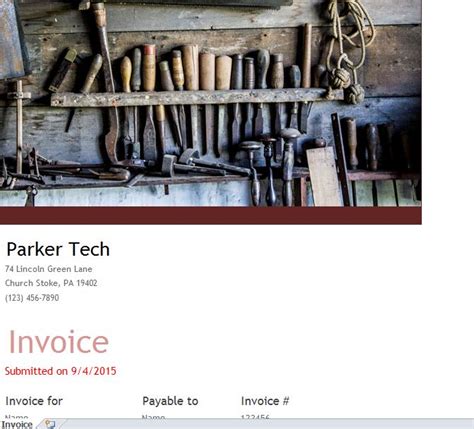The height and width of the screenshot is (429, 474).
Task: Select the 123456 invoice number cell
Action: (255, 417)
